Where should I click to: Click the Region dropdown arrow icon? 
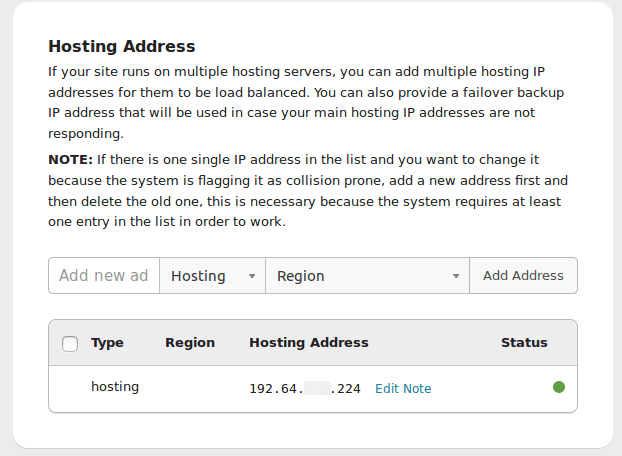coord(456,276)
